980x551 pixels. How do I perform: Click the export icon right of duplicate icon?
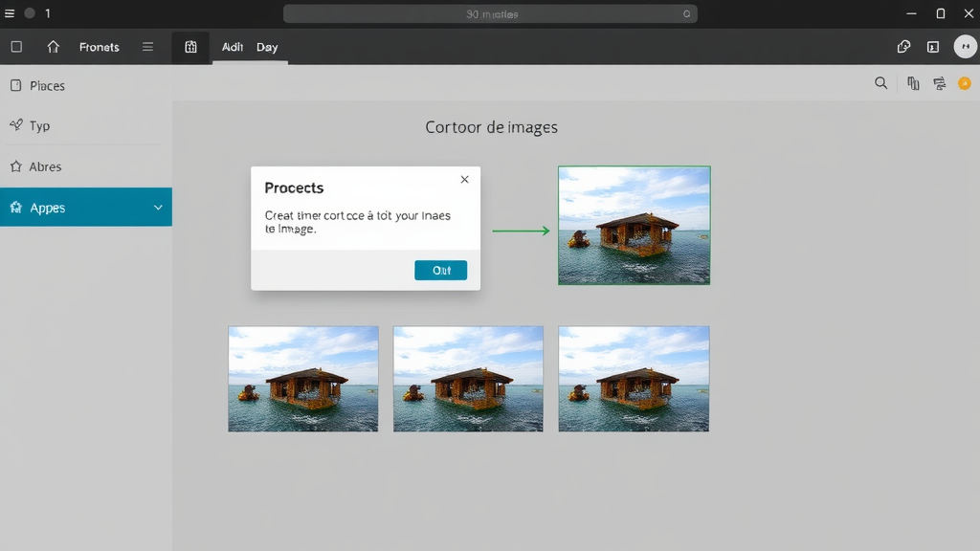tap(940, 83)
